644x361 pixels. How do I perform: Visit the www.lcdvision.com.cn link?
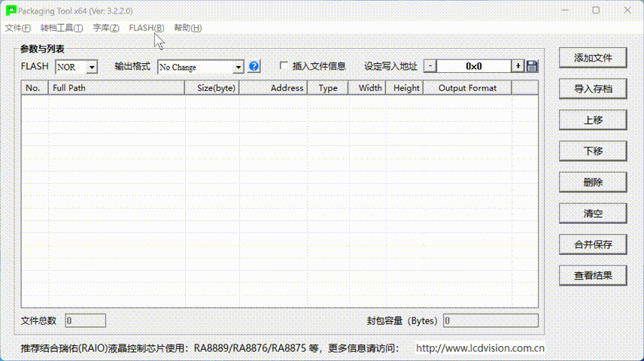tap(480, 349)
